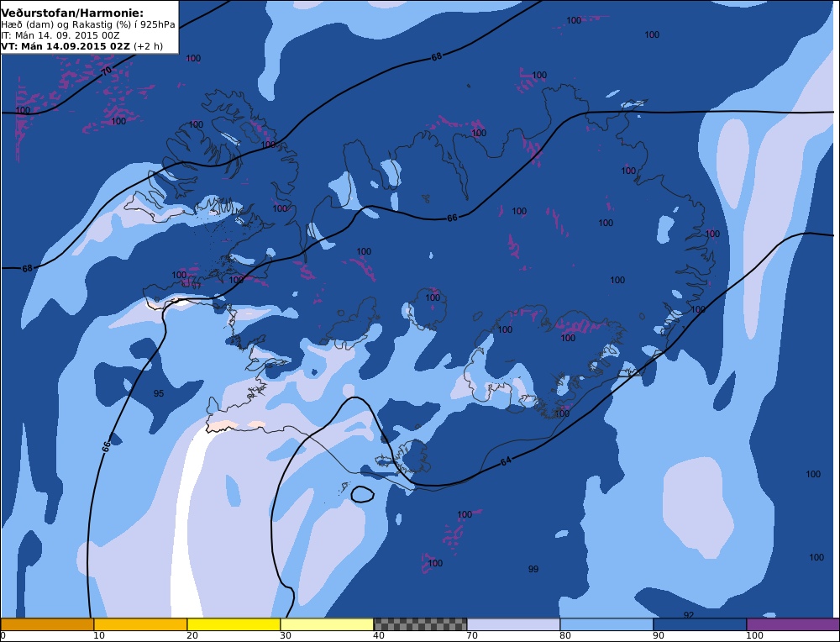Click the yellow 20-30 legend swatch
This screenshot has width=840, height=642.
pos(234,624)
